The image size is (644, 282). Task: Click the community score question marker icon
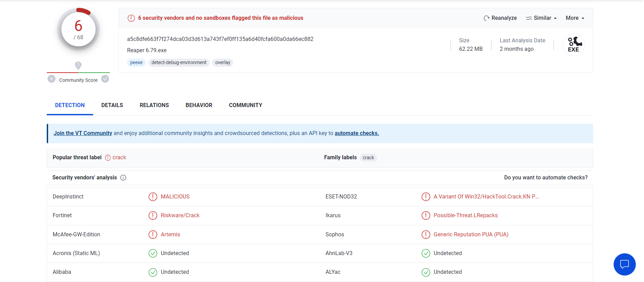pos(78,65)
